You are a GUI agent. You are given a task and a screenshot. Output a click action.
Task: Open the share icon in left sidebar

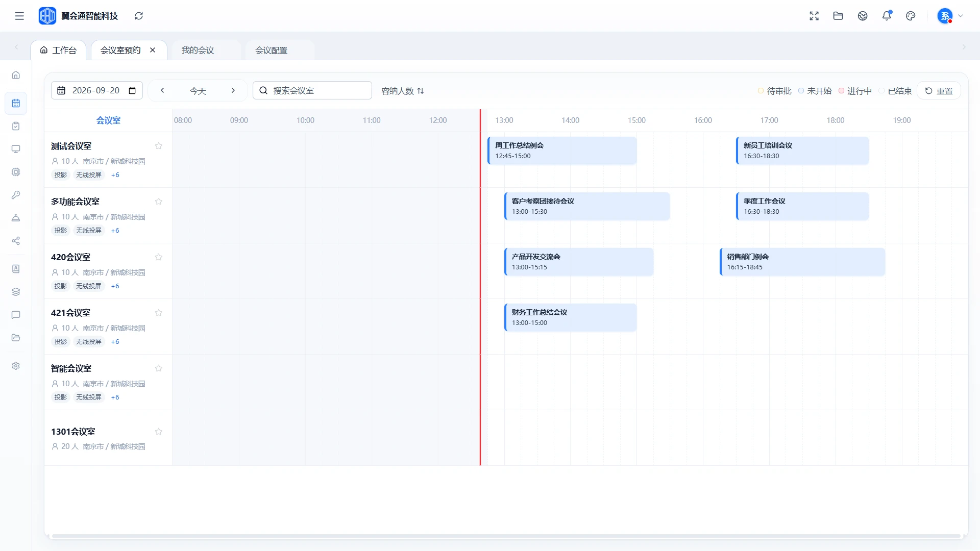tap(16, 241)
